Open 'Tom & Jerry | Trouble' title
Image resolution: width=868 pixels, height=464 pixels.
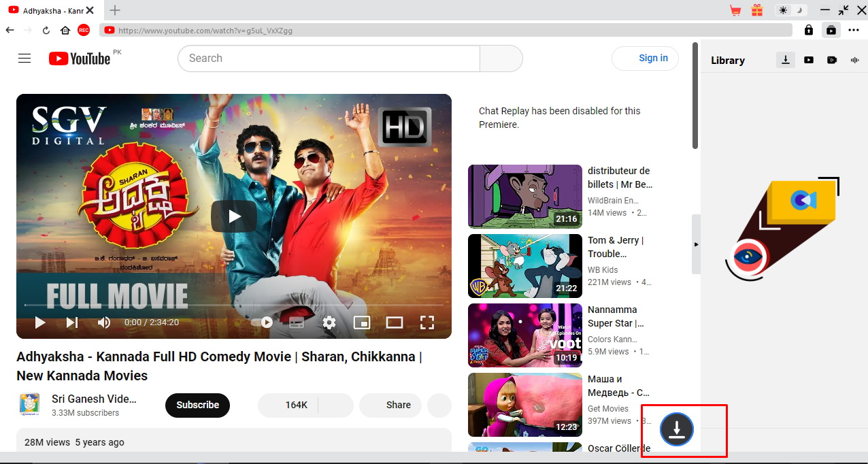pos(616,247)
